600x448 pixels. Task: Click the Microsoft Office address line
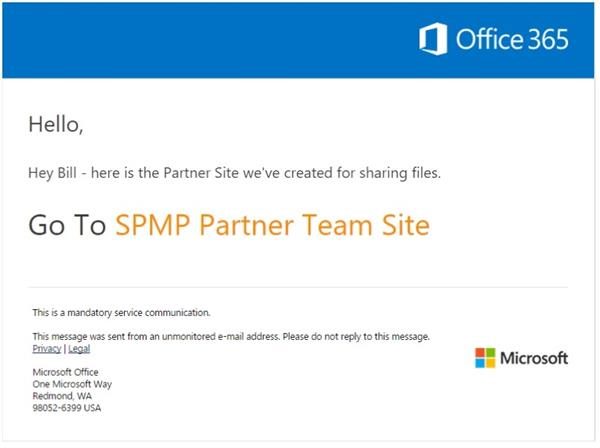point(65,372)
